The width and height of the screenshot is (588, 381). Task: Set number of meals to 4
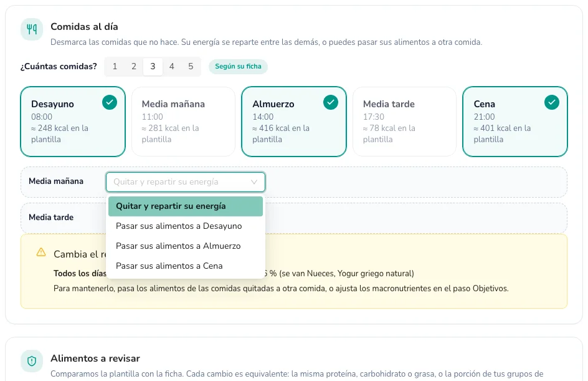tap(172, 67)
